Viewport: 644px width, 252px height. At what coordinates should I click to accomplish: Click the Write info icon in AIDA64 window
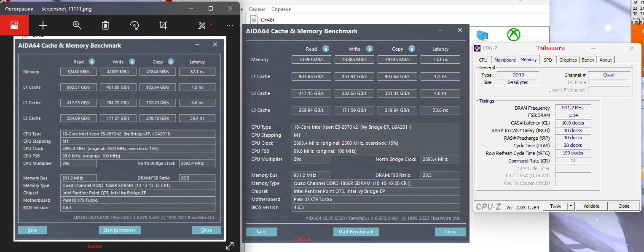[x=370, y=49]
